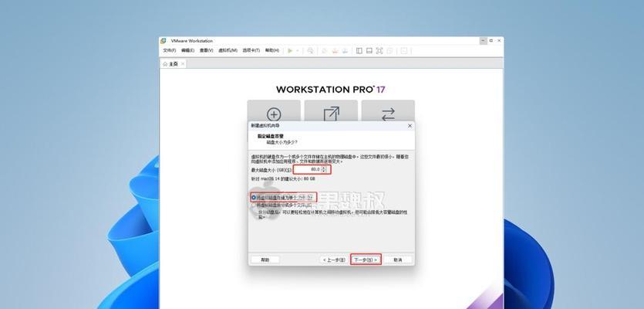Click the 下一步(N) > next button
Image resolution: width=644 pixels, height=309 pixels.
[x=366, y=260]
